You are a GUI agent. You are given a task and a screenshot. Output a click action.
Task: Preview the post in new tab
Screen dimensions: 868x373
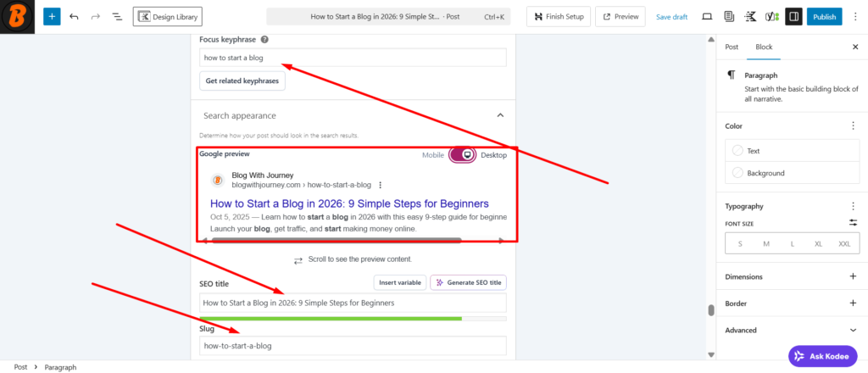click(x=620, y=17)
